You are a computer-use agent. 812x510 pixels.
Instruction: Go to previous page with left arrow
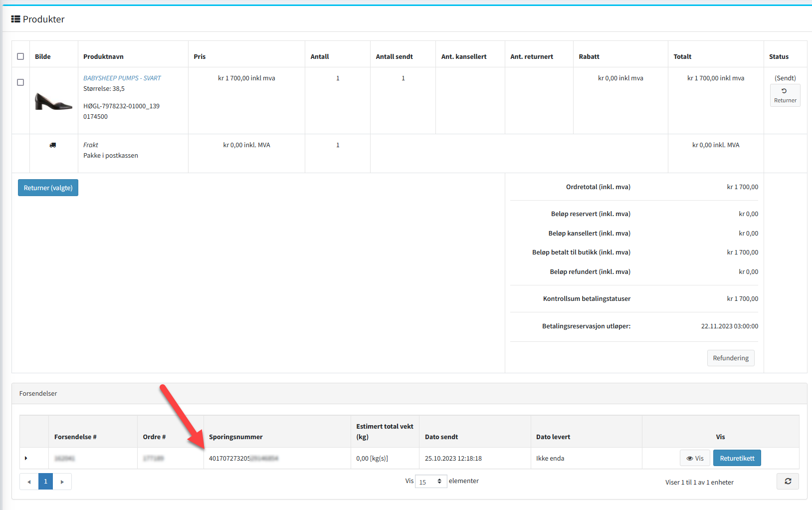click(29, 482)
